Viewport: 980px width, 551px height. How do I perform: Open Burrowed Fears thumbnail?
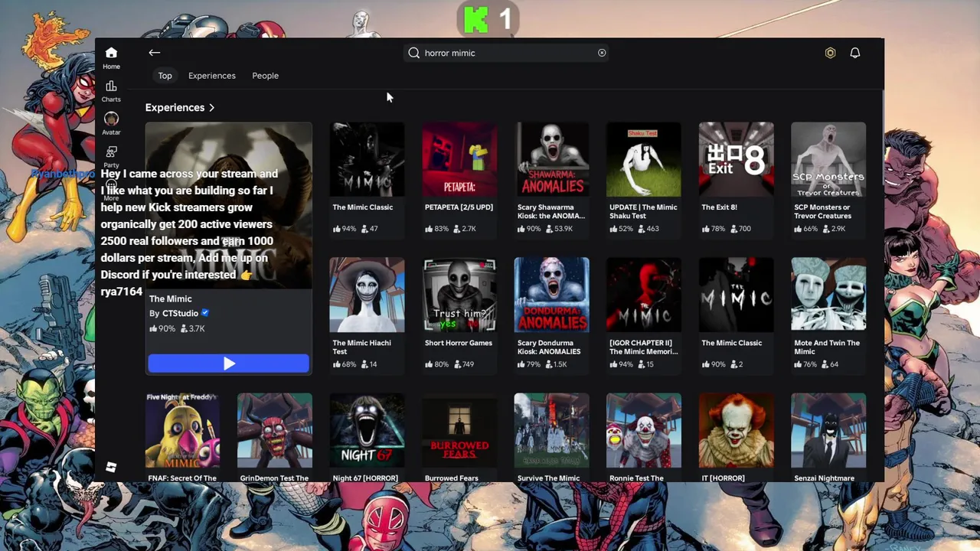click(x=459, y=430)
